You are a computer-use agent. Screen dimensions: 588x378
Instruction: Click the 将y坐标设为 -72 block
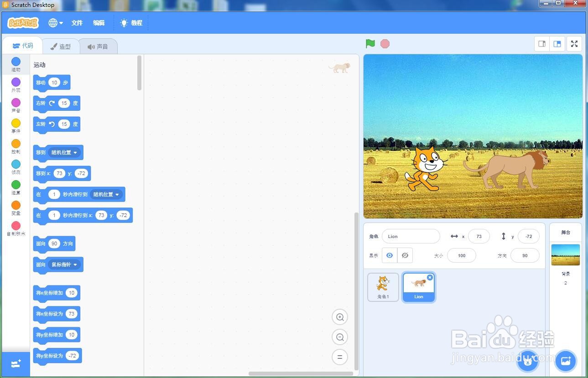(x=57, y=356)
